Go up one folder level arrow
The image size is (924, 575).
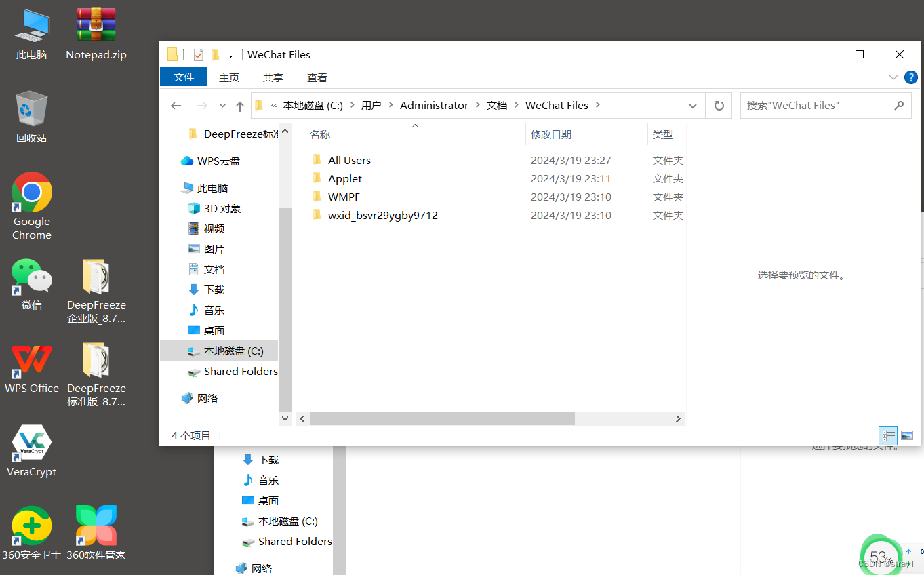239,106
